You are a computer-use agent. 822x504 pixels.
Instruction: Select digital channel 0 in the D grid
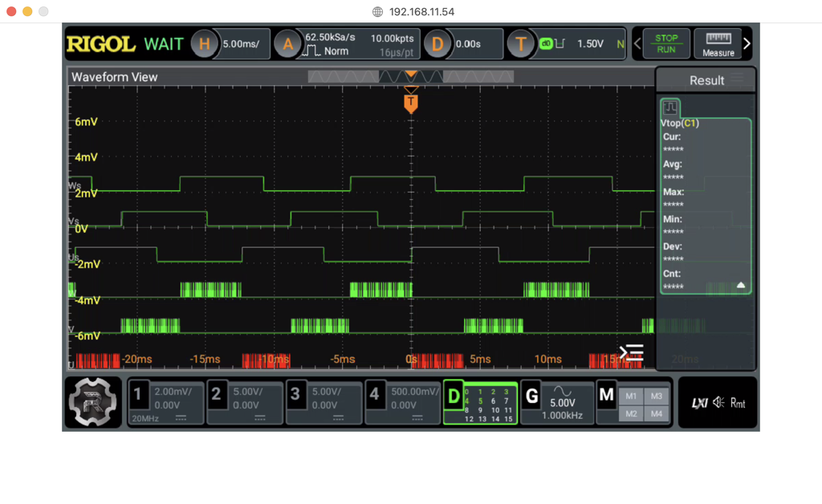point(466,392)
